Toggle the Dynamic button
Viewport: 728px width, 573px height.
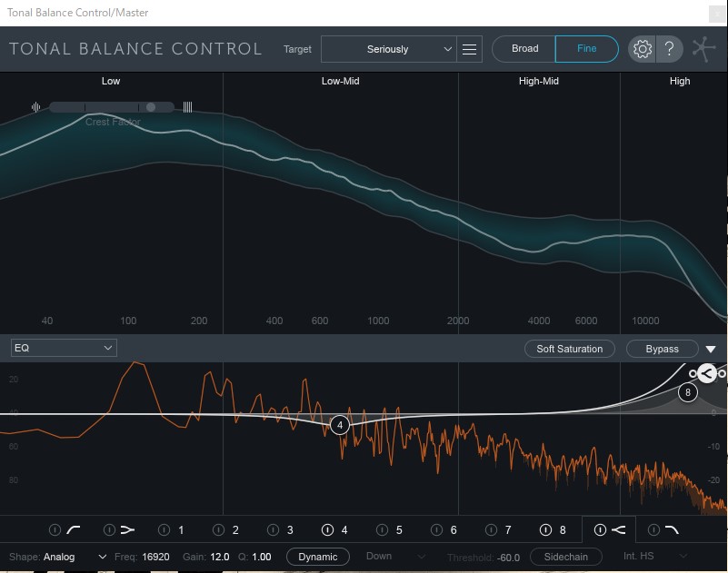(318, 557)
